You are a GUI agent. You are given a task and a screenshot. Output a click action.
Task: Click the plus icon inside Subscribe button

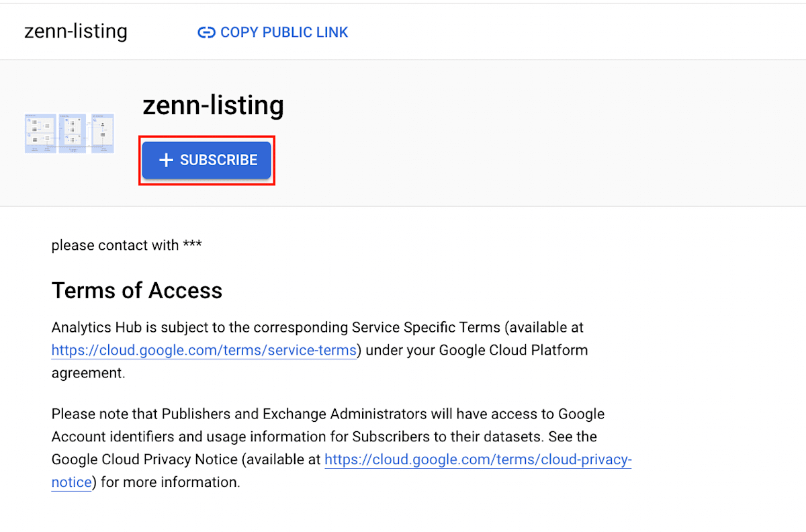pyautogui.click(x=166, y=160)
